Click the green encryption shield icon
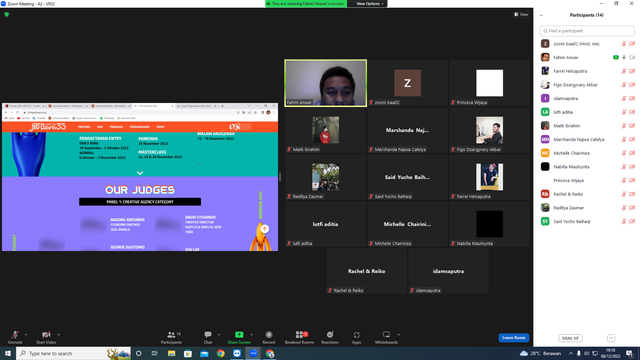The image size is (640, 360). [7, 14]
